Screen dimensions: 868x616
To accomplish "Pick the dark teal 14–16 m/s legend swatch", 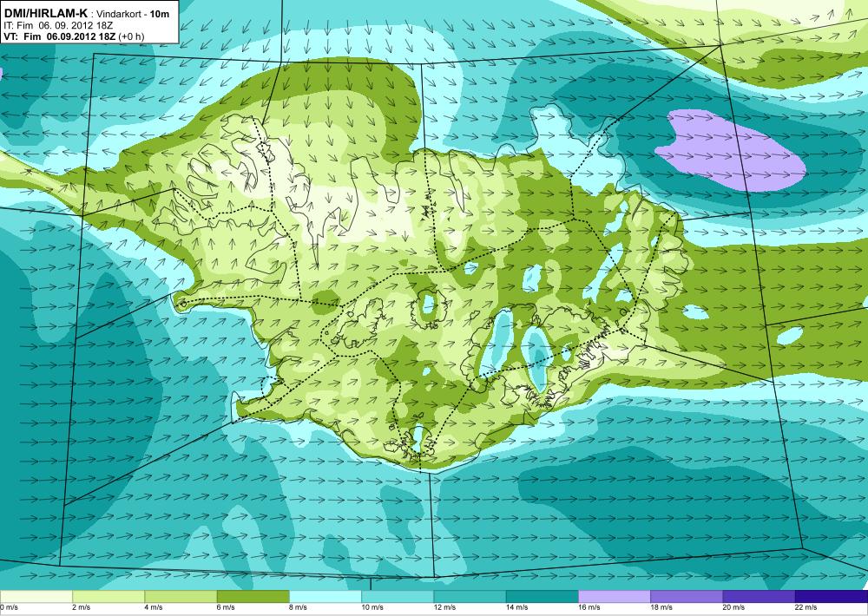I will pos(542,596).
